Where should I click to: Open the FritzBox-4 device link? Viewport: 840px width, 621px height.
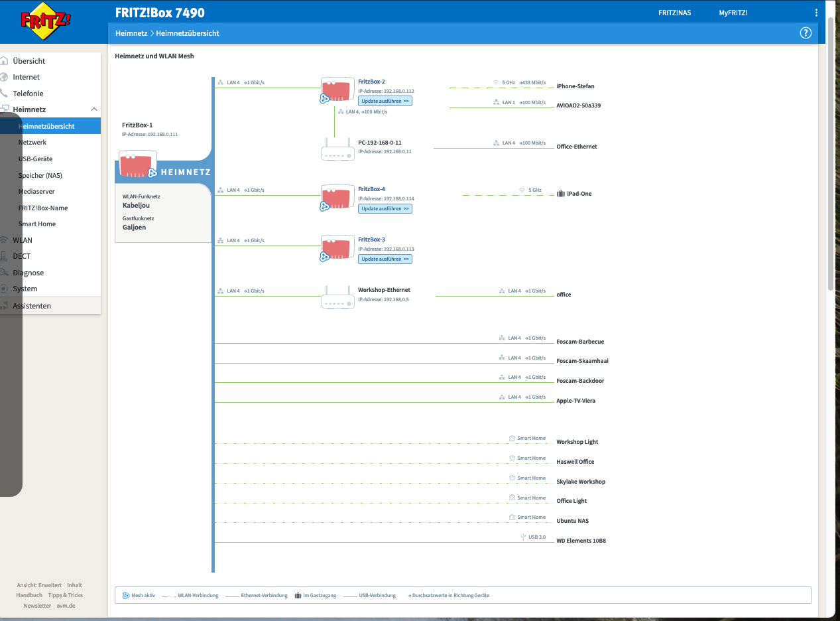(371, 189)
